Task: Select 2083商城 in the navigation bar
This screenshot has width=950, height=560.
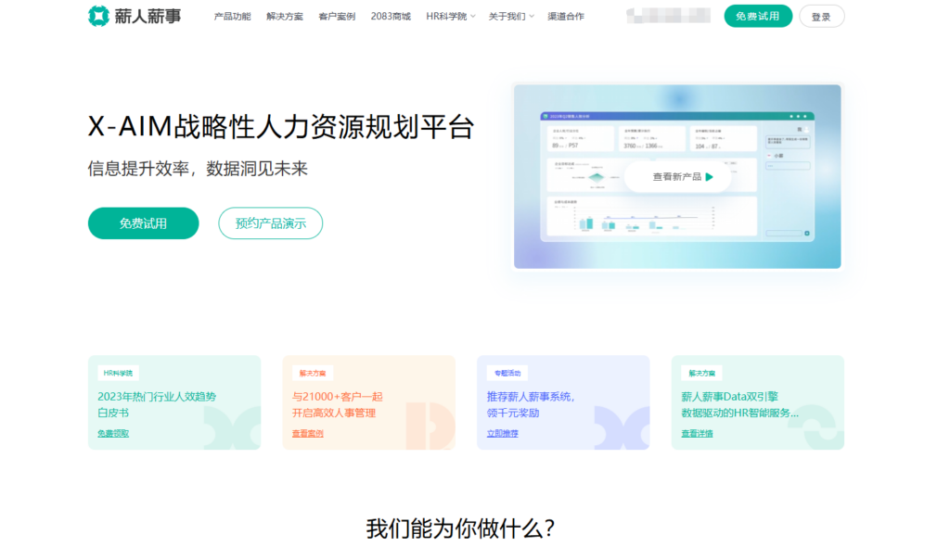Action: [390, 16]
